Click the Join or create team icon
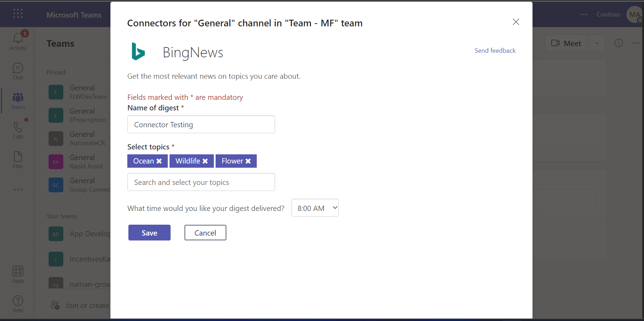 (55, 305)
